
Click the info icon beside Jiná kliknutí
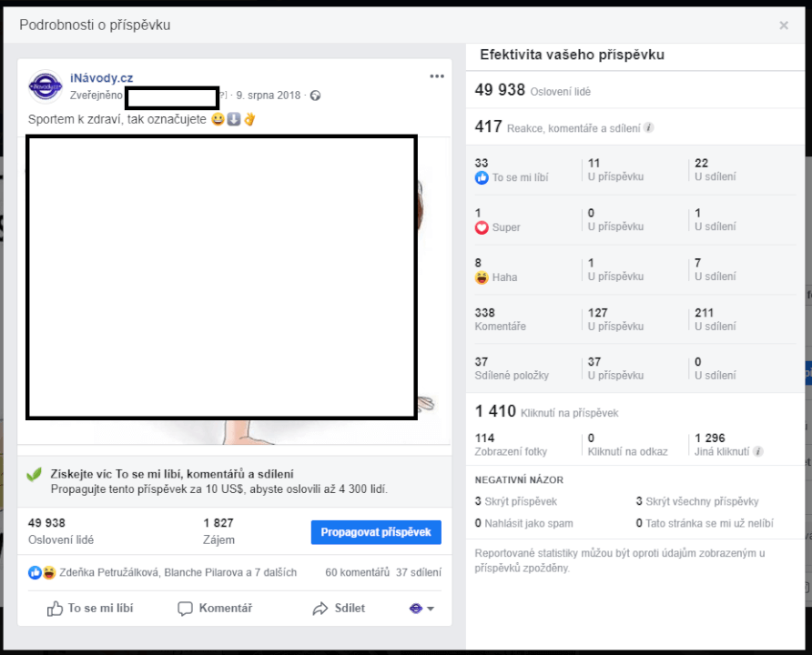click(759, 451)
